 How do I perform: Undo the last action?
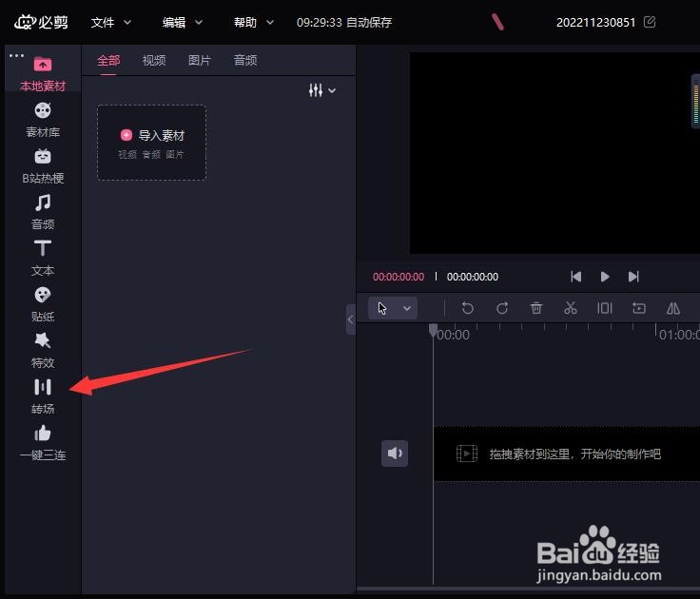[x=467, y=308]
